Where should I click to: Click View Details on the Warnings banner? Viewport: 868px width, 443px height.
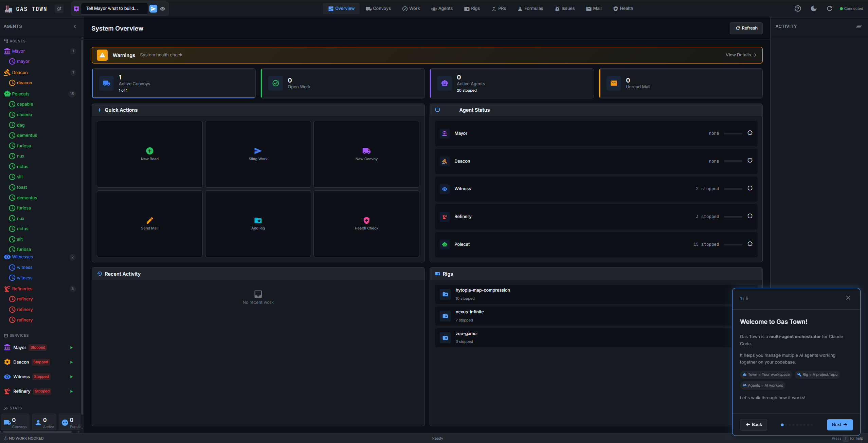pos(741,55)
